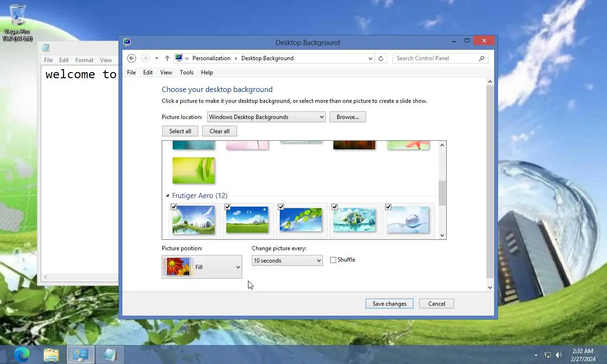Screen dimensions: 607x364
Task: Uncheck the green field wallpaper checkbox
Action: pyautogui.click(x=227, y=207)
